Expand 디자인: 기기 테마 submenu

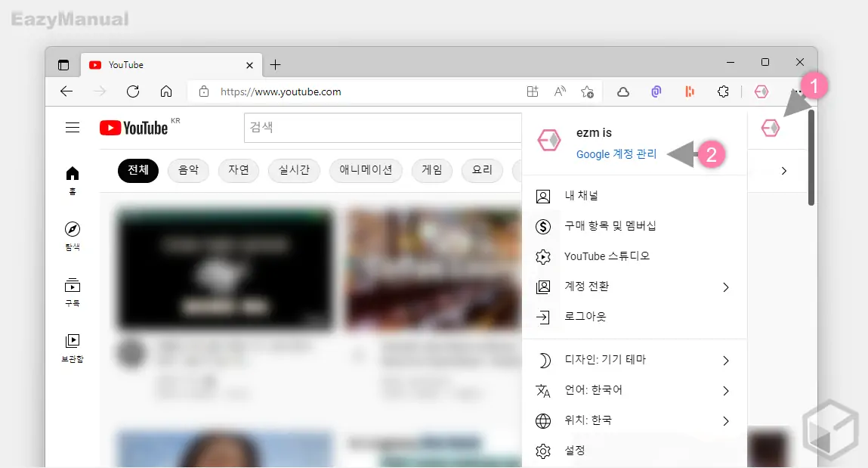pyautogui.click(x=635, y=360)
